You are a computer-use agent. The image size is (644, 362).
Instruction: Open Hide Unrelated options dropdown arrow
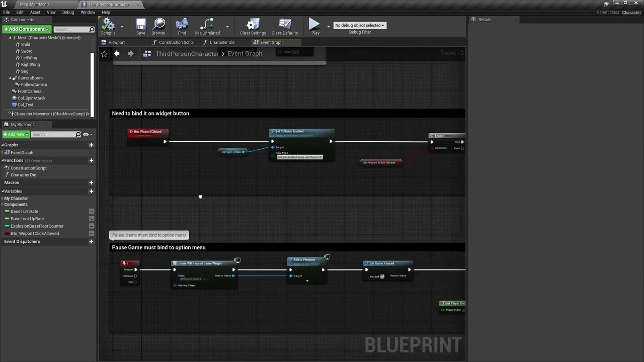coord(227,27)
